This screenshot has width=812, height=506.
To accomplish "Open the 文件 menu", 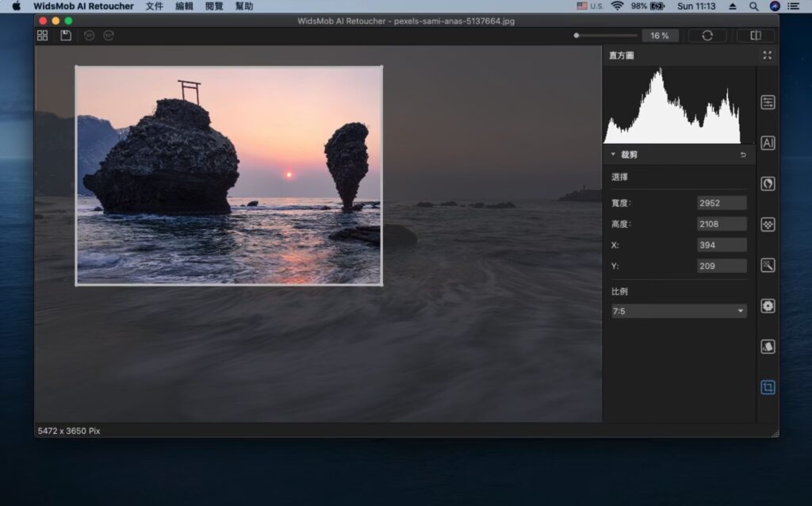I will 155,6.
